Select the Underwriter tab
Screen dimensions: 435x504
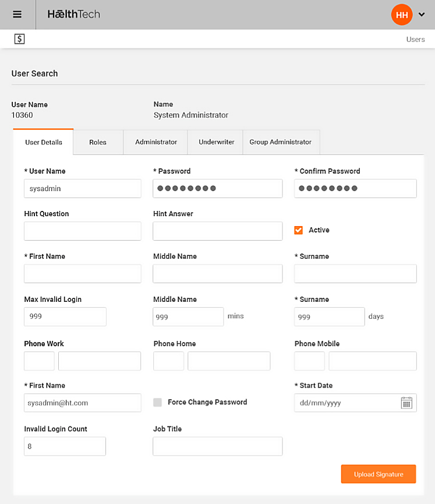(x=216, y=142)
